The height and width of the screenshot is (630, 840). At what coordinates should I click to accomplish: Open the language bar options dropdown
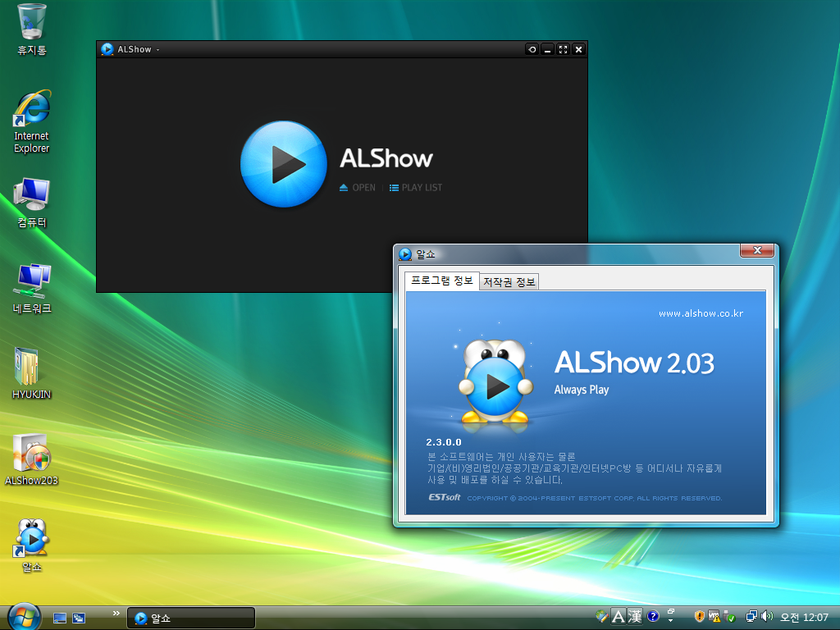[670, 621]
